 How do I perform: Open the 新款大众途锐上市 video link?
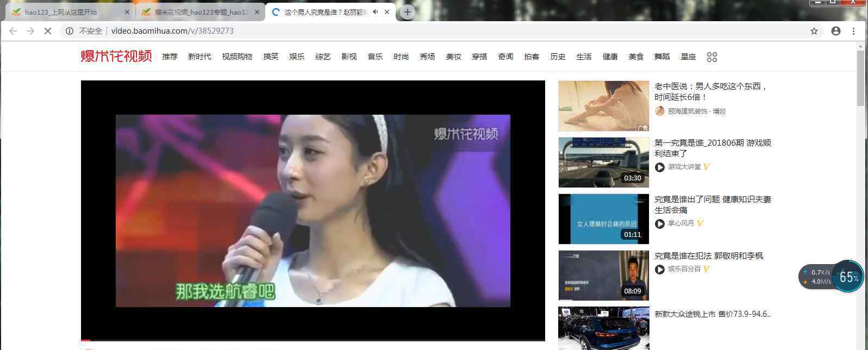[x=712, y=314]
